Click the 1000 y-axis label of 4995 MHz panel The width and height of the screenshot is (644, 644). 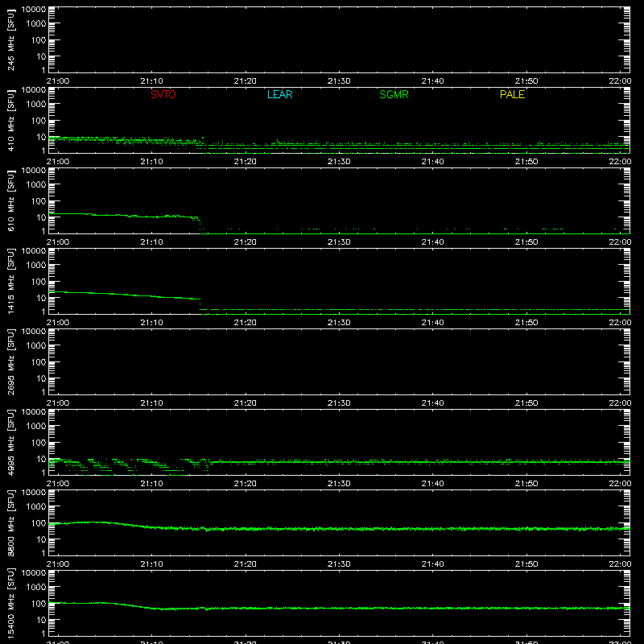coord(36,427)
